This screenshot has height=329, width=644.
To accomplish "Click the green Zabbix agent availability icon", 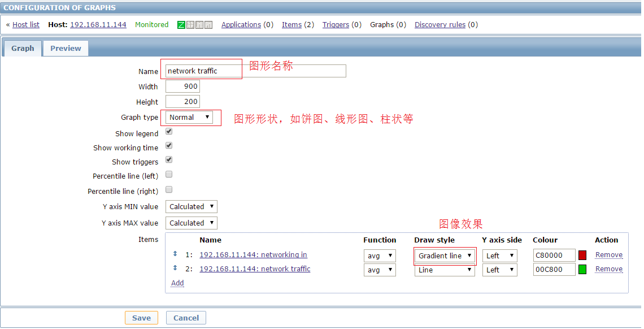I will pyautogui.click(x=181, y=25).
